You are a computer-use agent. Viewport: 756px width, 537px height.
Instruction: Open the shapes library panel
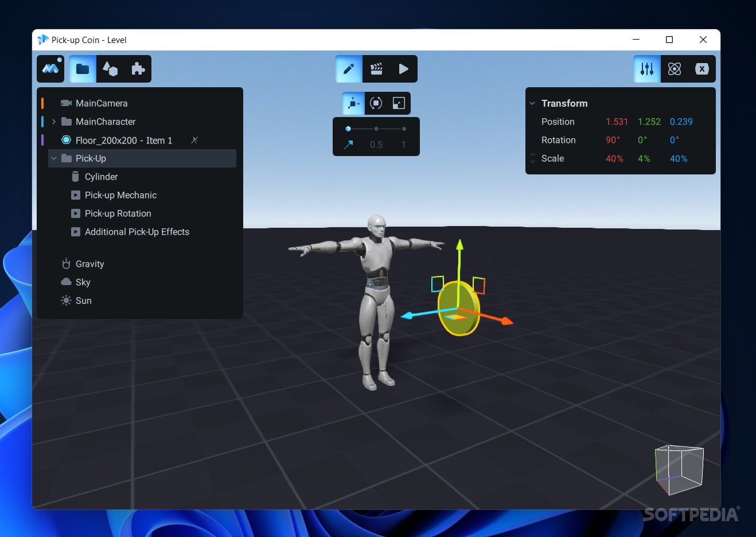(110, 69)
